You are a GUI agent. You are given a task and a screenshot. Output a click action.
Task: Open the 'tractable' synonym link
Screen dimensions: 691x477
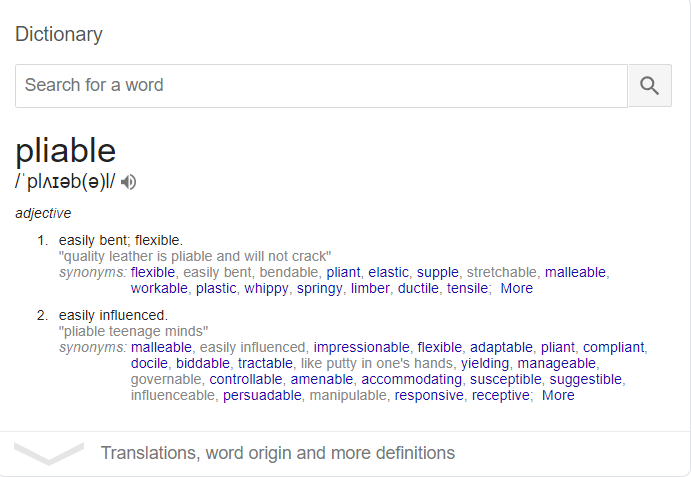click(265, 363)
